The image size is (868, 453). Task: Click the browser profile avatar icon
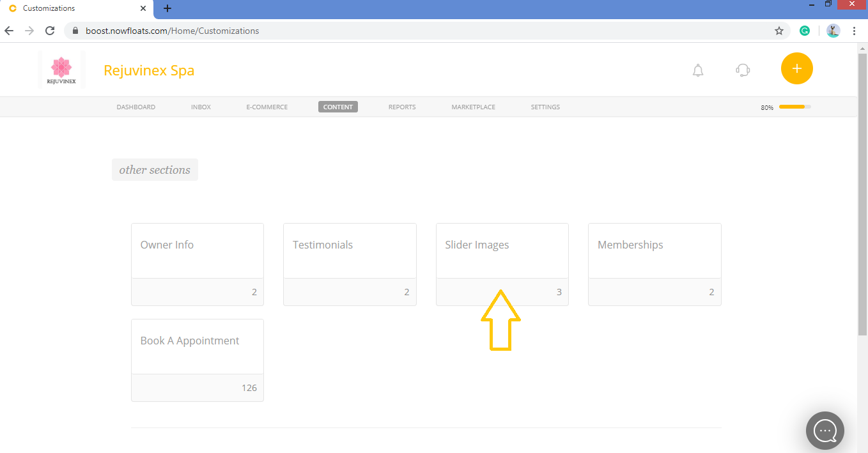tap(832, 30)
